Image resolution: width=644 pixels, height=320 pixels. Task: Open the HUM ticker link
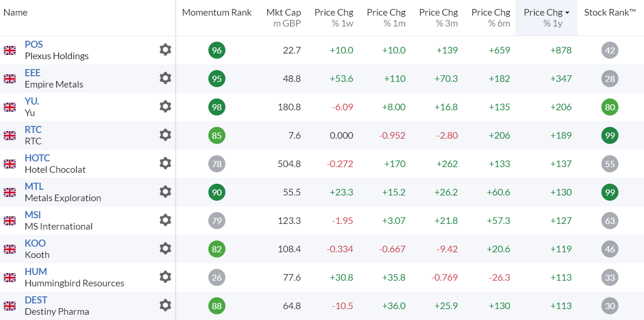coord(36,272)
